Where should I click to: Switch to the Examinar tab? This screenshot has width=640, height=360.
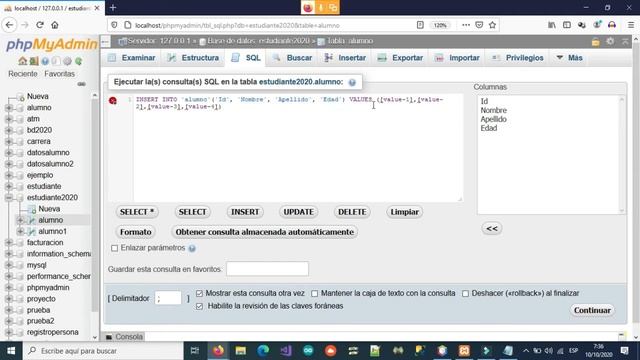pos(131,58)
